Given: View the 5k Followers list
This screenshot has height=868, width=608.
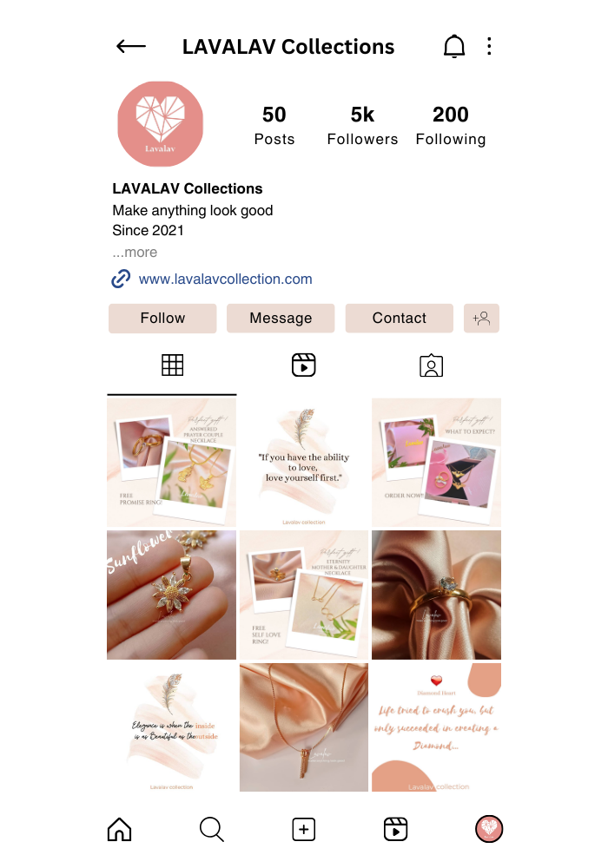Looking at the screenshot, I should [x=363, y=126].
